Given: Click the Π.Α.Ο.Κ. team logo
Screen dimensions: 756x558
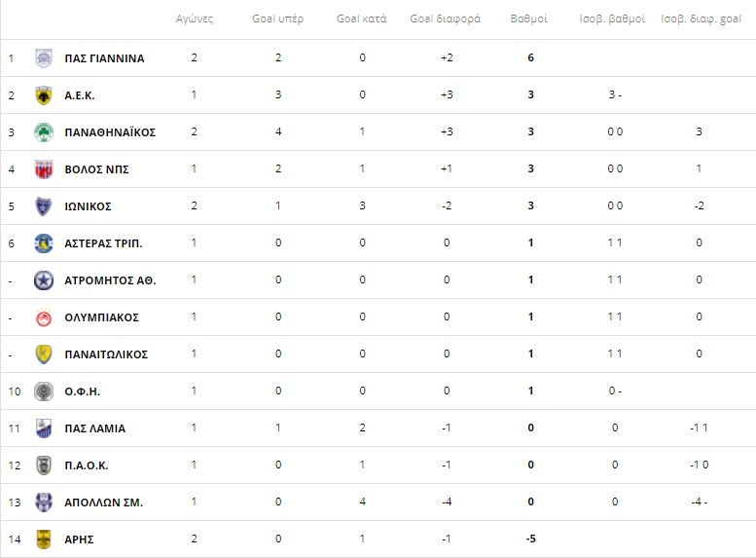Looking at the screenshot, I should (x=44, y=465).
